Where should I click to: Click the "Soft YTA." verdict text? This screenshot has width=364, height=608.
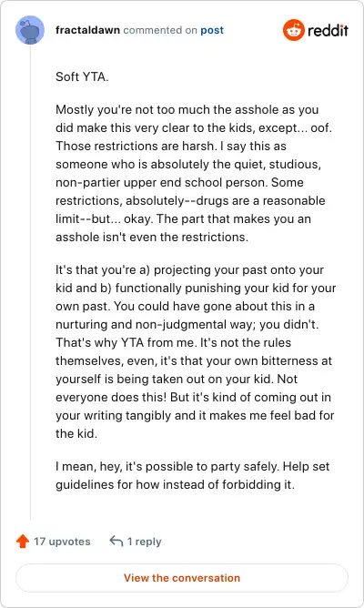click(82, 76)
